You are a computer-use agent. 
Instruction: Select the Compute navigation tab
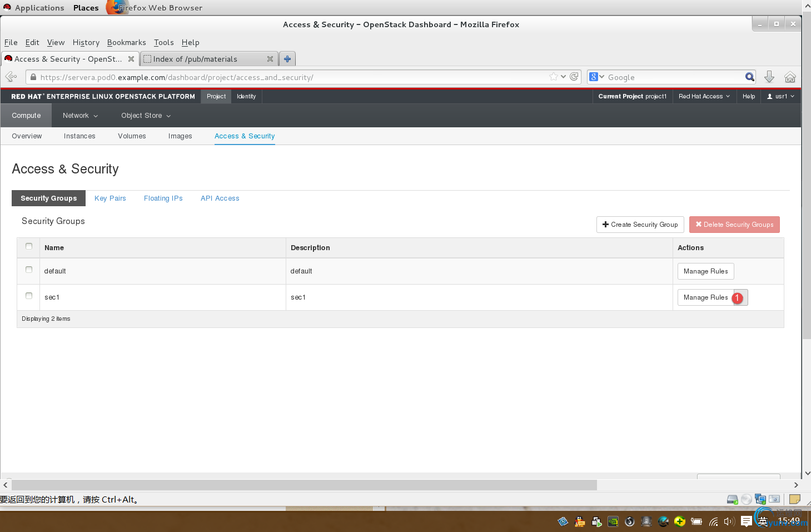(26, 116)
